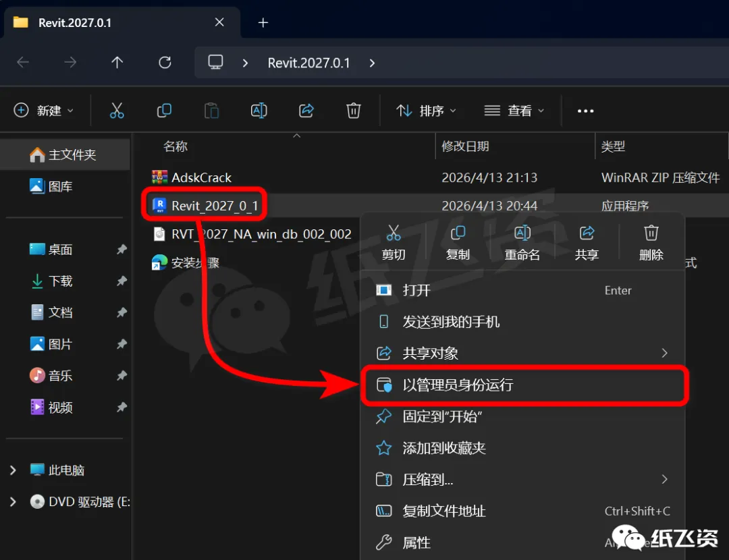Click 重命名 in the context menu
The height and width of the screenshot is (560, 729).
coord(522,243)
